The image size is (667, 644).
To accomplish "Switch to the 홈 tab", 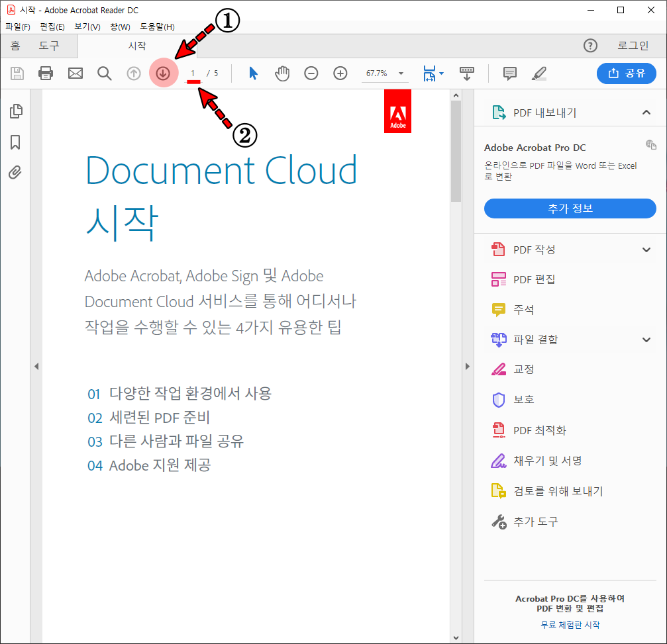I will click(x=15, y=46).
